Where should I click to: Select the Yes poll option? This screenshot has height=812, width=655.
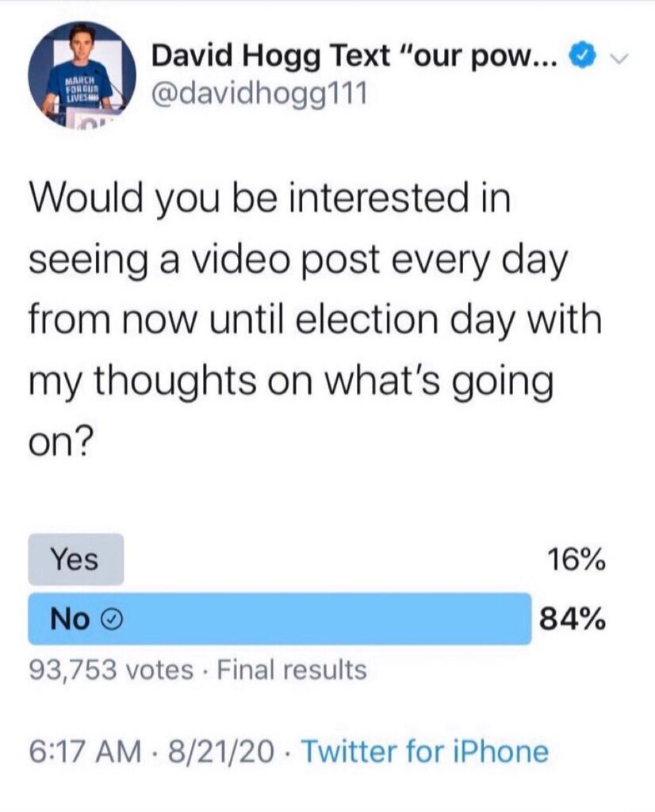pyautogui.click(x=75, y=559)
